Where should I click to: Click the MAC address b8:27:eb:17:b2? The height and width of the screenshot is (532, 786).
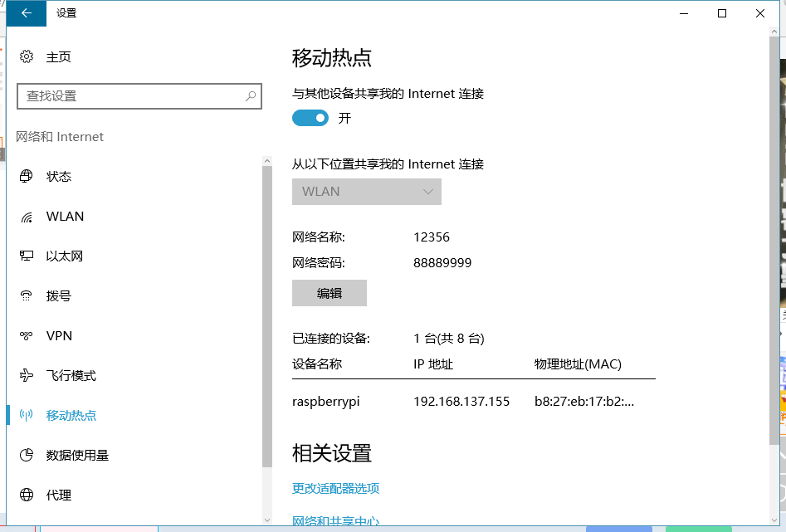point(584,401)
